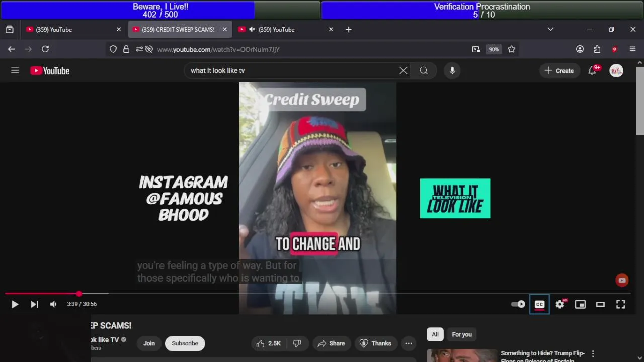Run search with magnifier button

coord(424,71)
